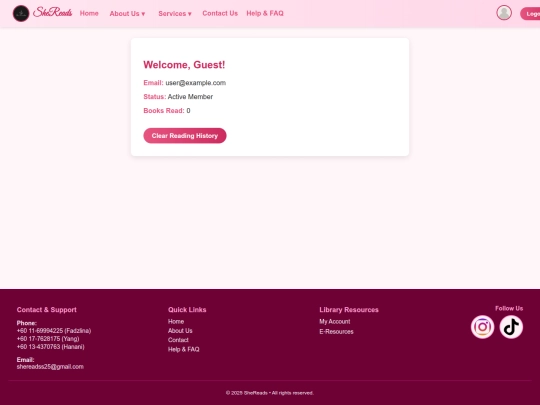Click the SheReads round logo icon

point(21,13)
